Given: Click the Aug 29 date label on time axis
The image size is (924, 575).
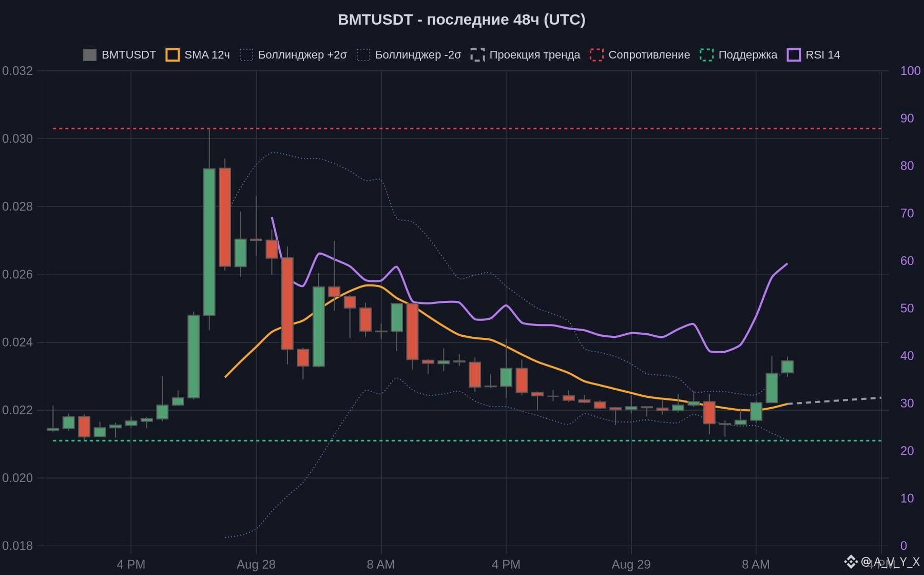Looking at the screenshot, I should 631,565.
